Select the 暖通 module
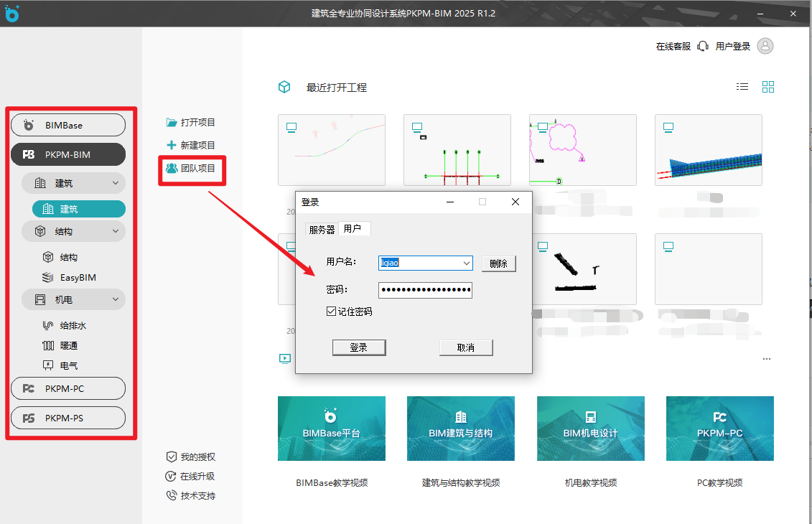The image size is (812, 524). point(60,346)
